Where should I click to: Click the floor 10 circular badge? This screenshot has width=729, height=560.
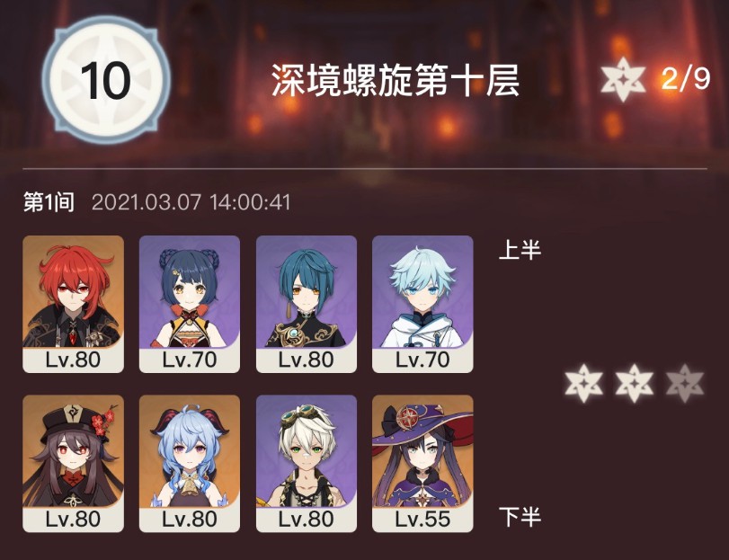pyautogui.click(x=106, y=79)
